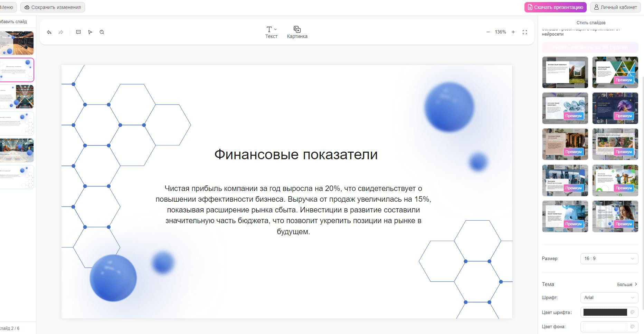
Task: Choose the ice crystals premium style
Action: [565, 108]
